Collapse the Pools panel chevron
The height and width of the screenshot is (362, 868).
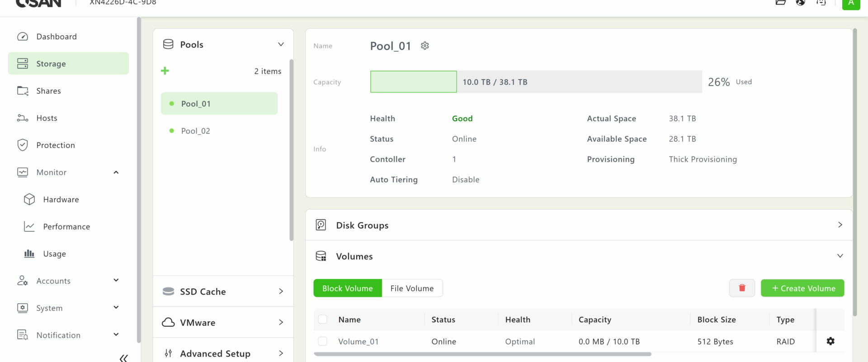pos(281,44)
